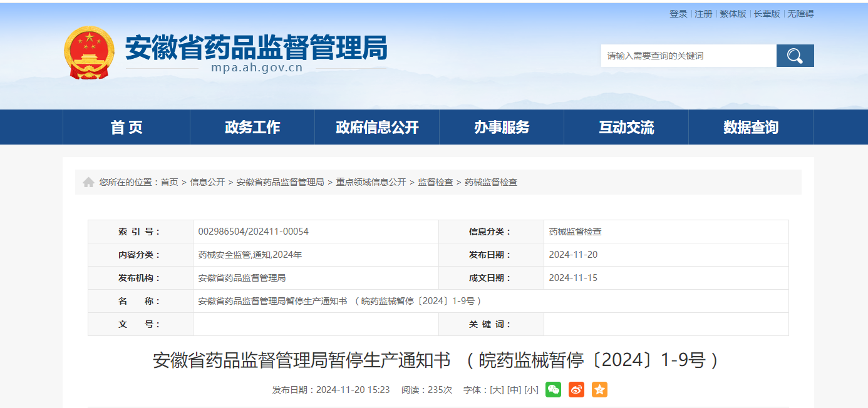Switch to 繁体版 version
Viewport: 868px width, 408px height.
pyautogui.click(x=733, y=14)
